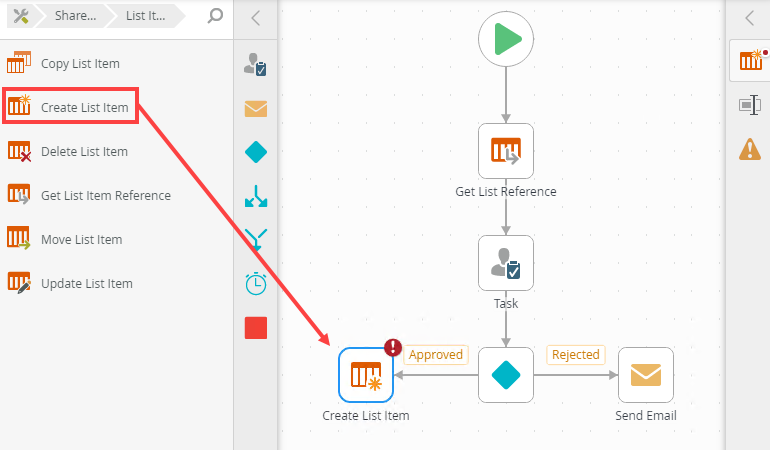Image resolution: width=770 pixels, height=450 pixels.
Task: Open the Create List Item tab in right panel
Action: click(751, 60)
